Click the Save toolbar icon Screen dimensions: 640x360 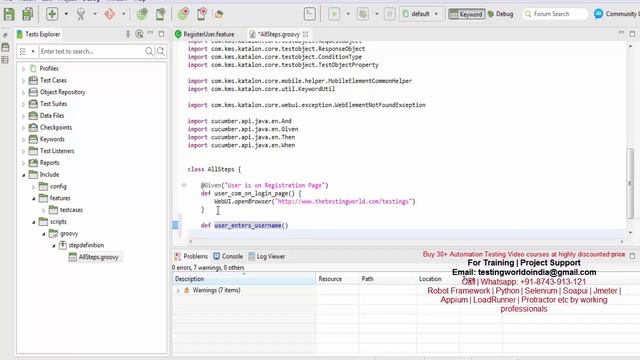[9, 14]
